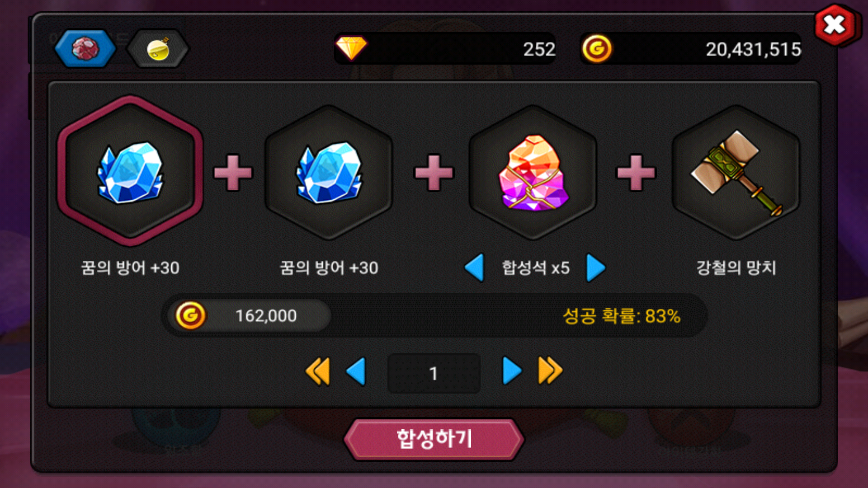Tap the plus sign before the hammer slot
Viewport: 868px width, 488px height.
636,173
